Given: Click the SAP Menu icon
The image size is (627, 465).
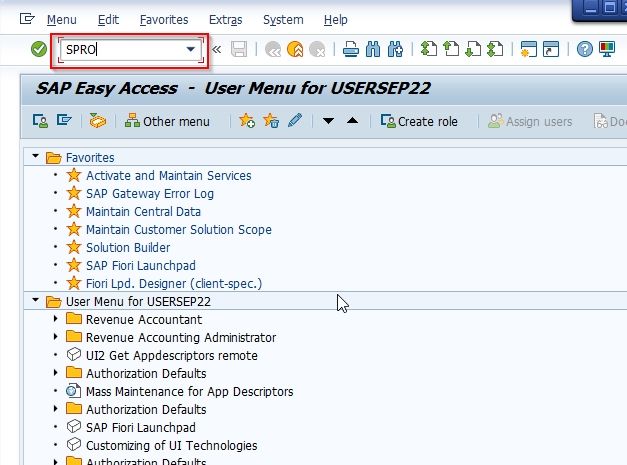Looking at the screenshot, I should pos(64,120).
